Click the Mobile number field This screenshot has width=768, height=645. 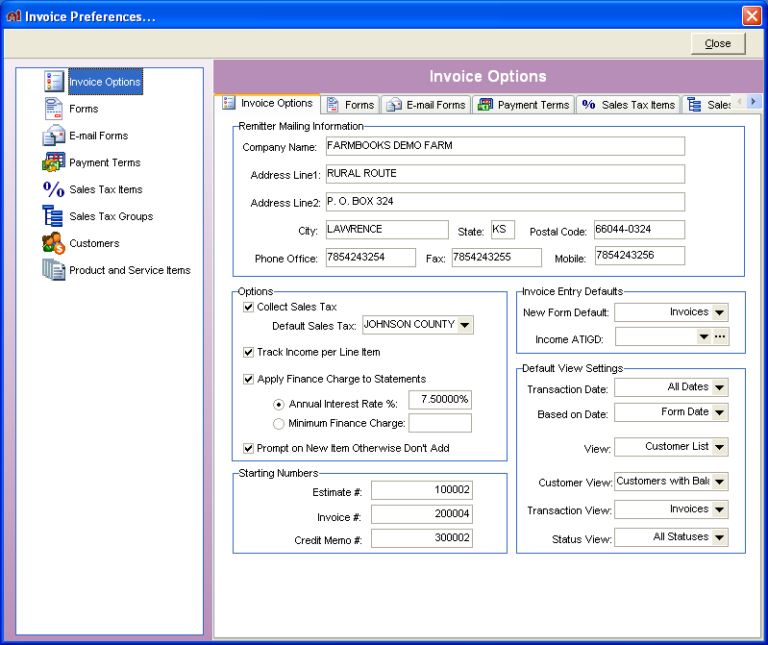click(639, 256)
